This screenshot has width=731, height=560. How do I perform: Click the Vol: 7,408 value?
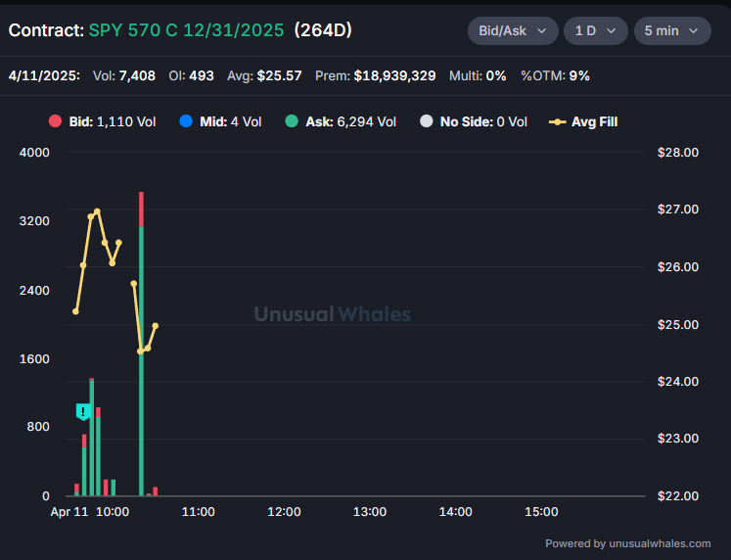tap(124, 75)
